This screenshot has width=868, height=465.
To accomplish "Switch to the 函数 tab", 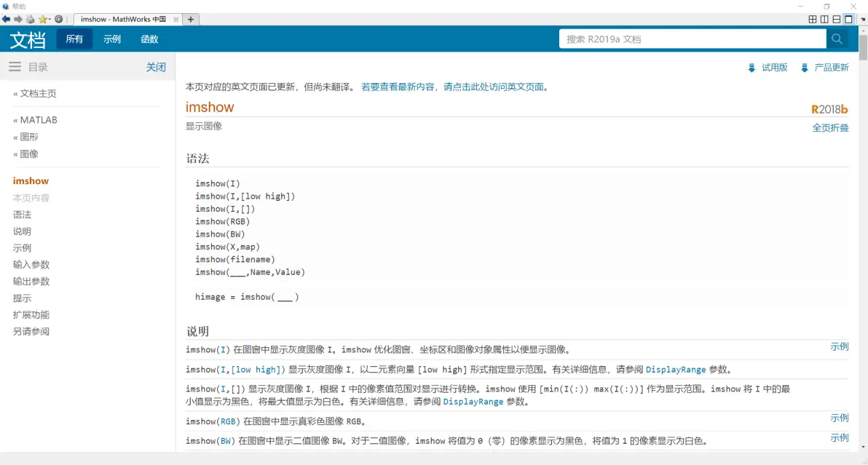I will pos(149,39).
